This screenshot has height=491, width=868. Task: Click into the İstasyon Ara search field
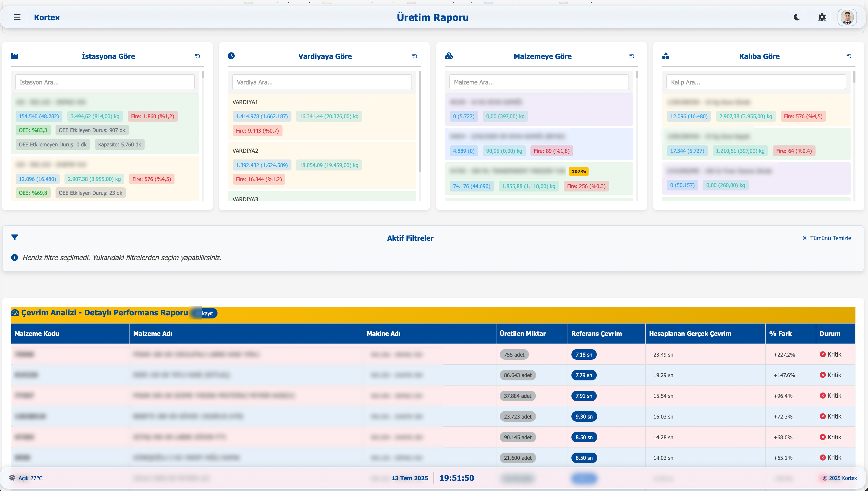coord(105,82)
